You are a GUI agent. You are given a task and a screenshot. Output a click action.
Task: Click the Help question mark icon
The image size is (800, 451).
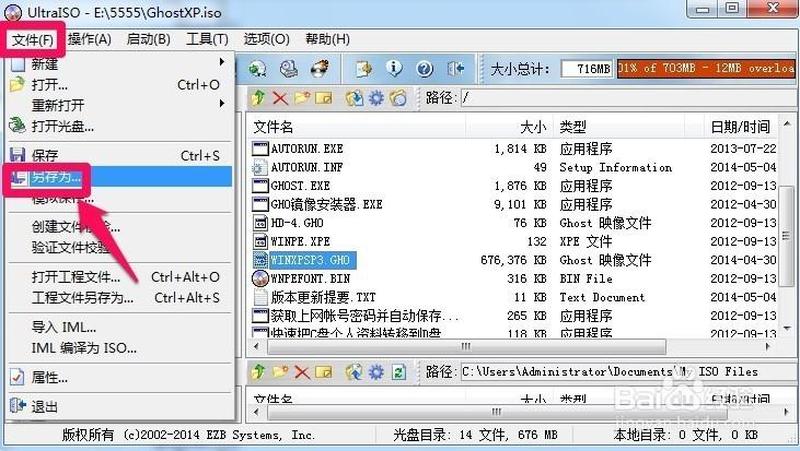tap(424, 68)
